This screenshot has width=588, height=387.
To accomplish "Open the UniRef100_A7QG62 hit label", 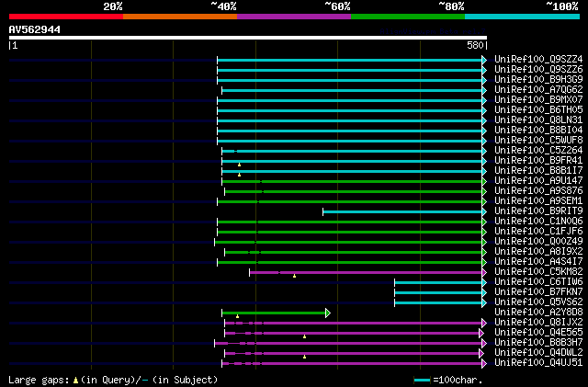I will point(538,90).
